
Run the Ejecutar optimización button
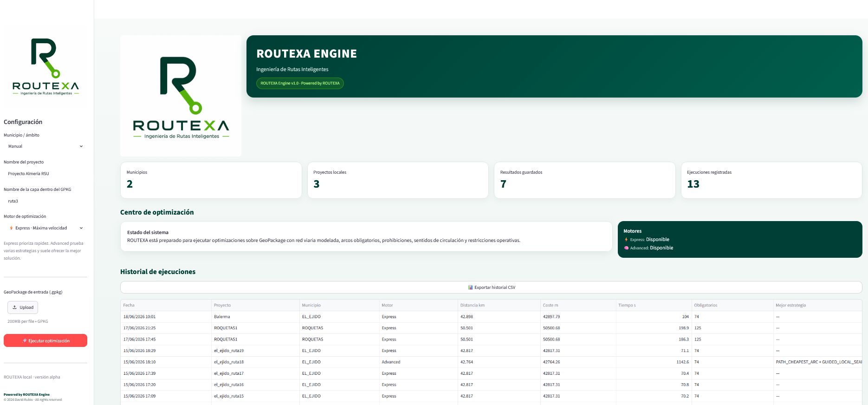point(45,340)
